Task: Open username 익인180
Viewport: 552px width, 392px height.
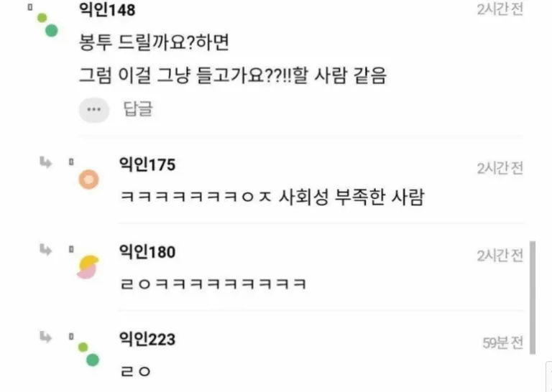Action: pyautogui.click(x=147, y=252)
